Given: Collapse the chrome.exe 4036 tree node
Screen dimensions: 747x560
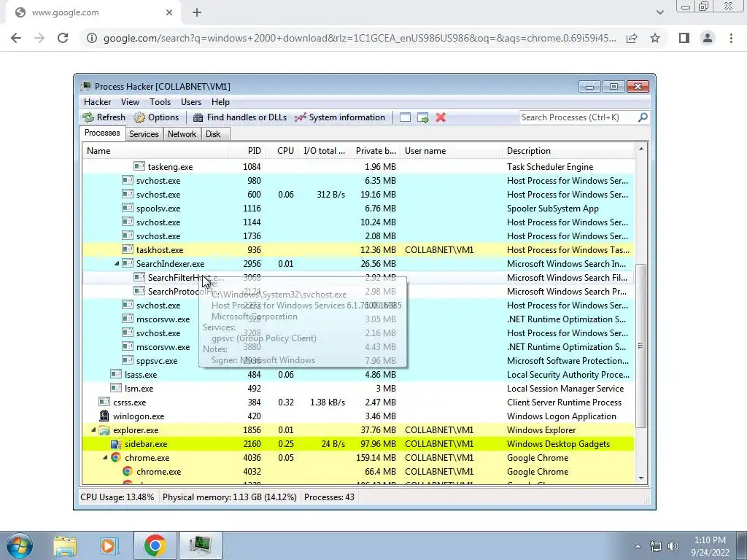Looking at the screenshot, I should click(x=105, y=458).
